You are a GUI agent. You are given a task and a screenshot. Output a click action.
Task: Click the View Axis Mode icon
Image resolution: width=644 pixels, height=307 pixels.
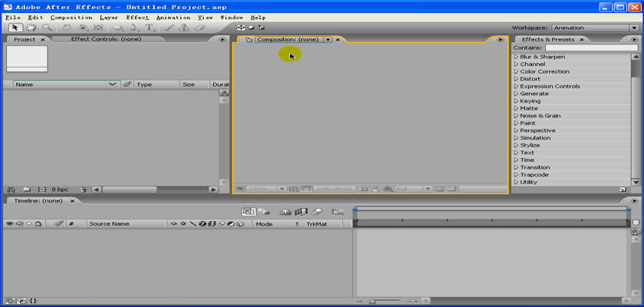(x=261, y=28)
